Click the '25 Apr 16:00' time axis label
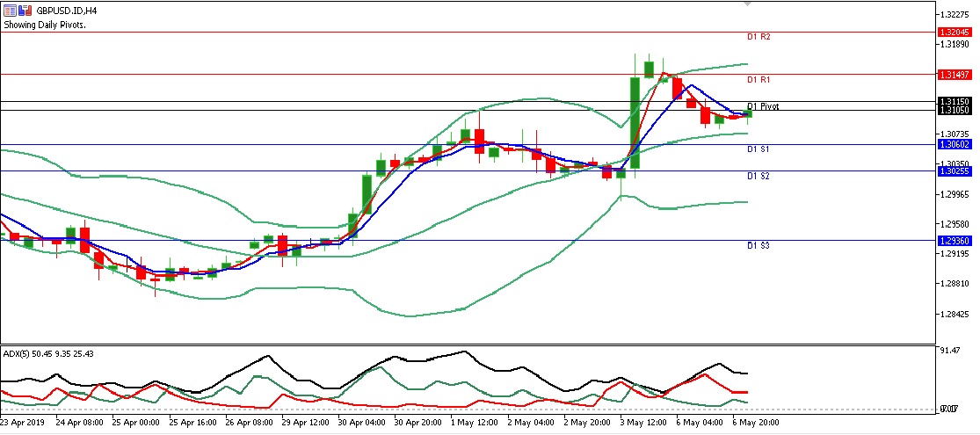 pos(192,423)
